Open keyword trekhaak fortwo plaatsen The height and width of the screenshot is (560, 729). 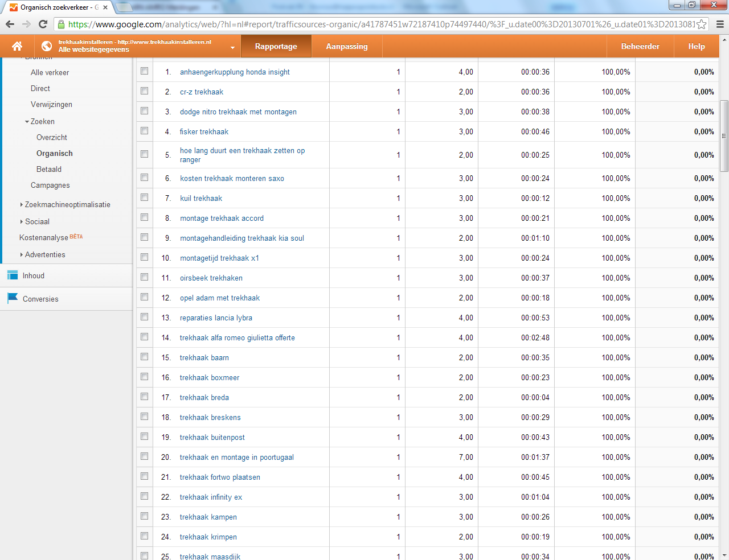pos(220,477)
